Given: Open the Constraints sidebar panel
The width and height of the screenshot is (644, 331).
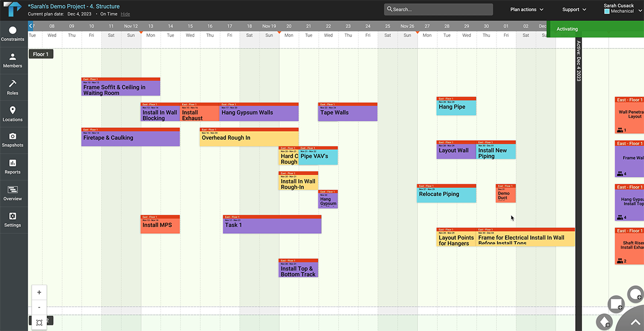Looking at the screenshot, I should point(13,34).
